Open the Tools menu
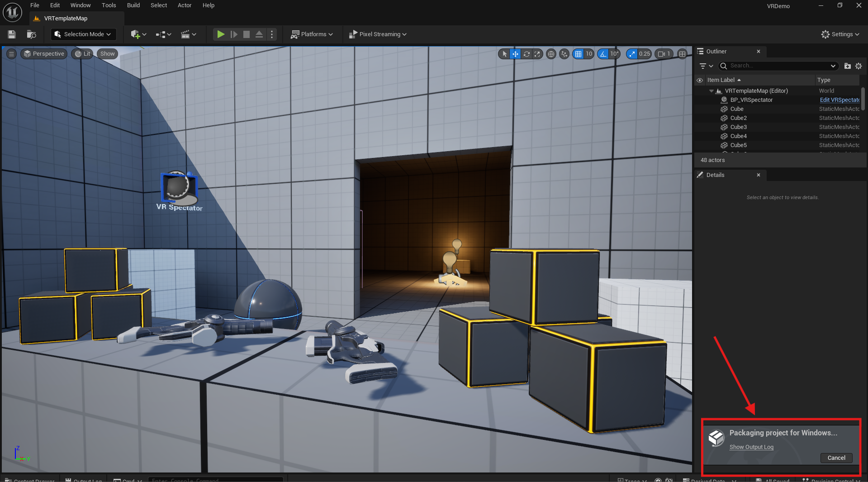868x482 pixels. pos(109,5)
